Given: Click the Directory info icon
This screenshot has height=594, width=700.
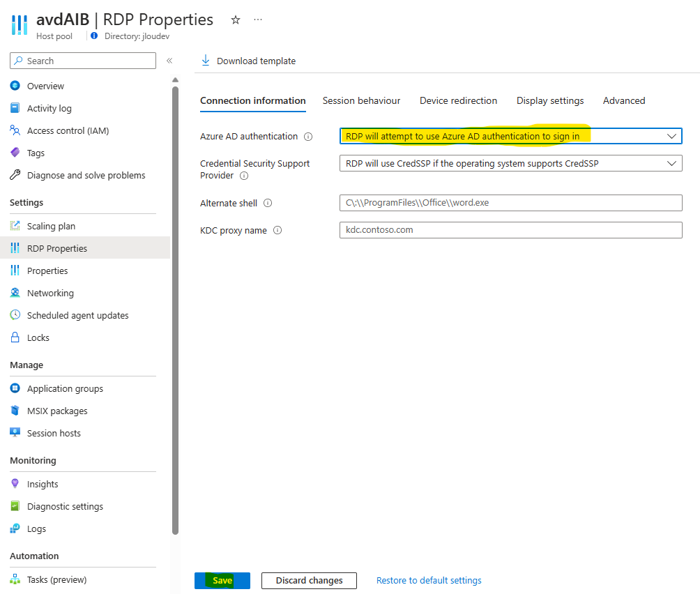Looking at the screenshot, I should [x=94, y=36].
